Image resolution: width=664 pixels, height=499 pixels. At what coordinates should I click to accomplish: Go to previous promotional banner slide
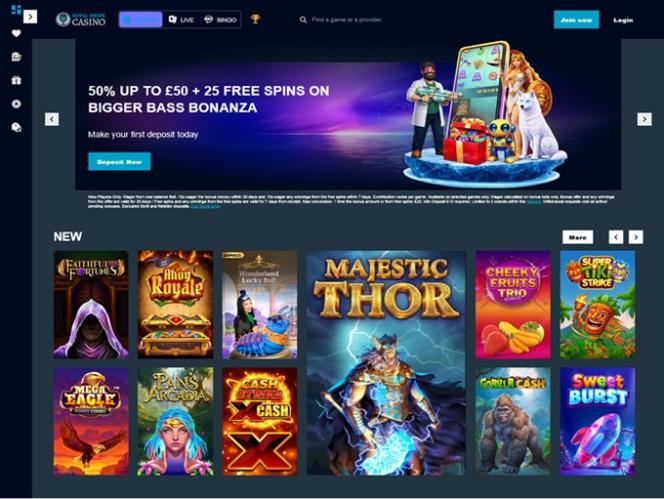52,119
